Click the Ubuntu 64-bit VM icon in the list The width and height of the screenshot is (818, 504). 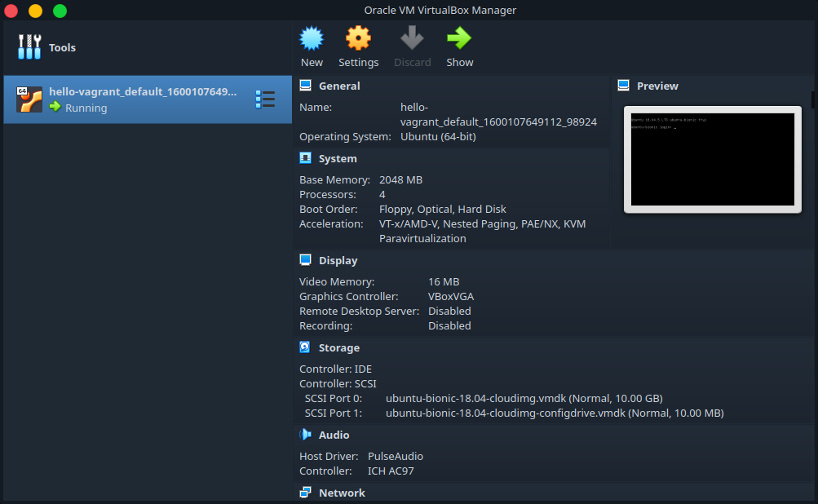tap(29, 99)
